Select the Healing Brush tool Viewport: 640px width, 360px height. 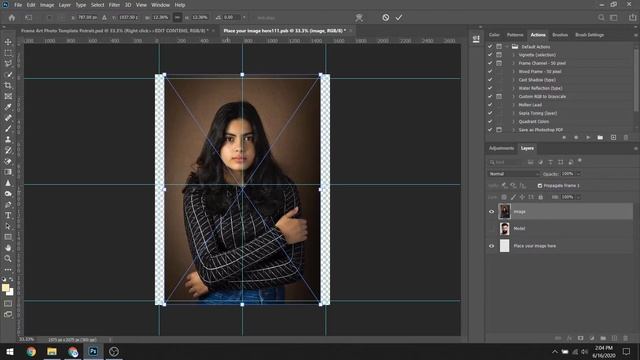click(x=8, y=118)
